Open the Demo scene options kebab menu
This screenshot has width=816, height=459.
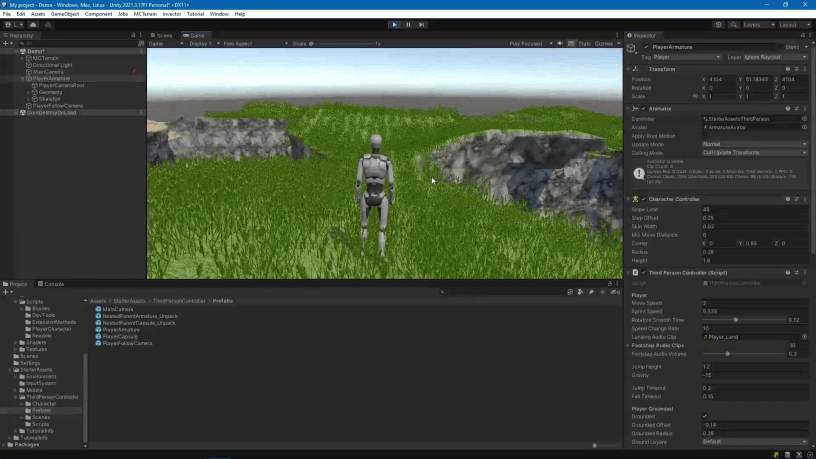(141, 52)
